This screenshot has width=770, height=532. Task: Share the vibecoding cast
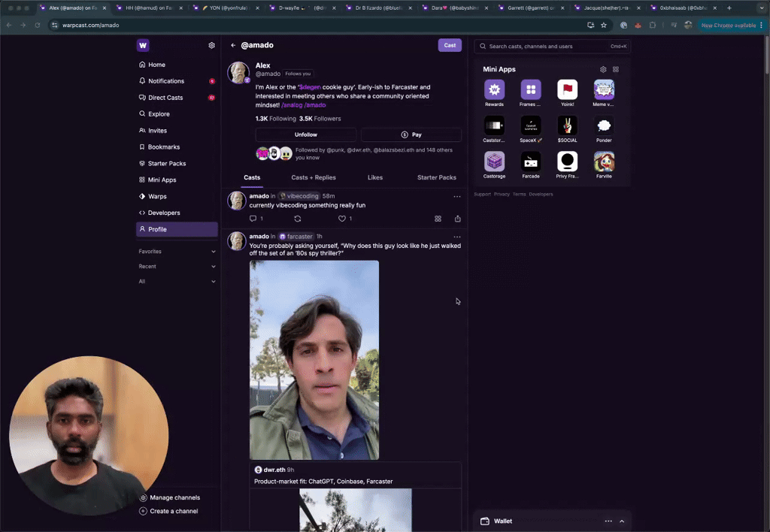(458, 219)
